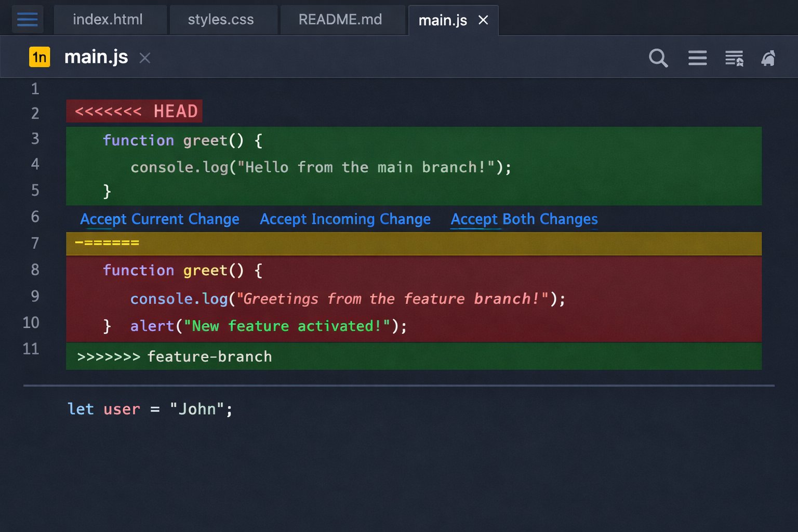The width and height of the screenshot is (798, 532).
Task: Click the alert("New feature activated!") statement
Action: [x=268, y=326]
